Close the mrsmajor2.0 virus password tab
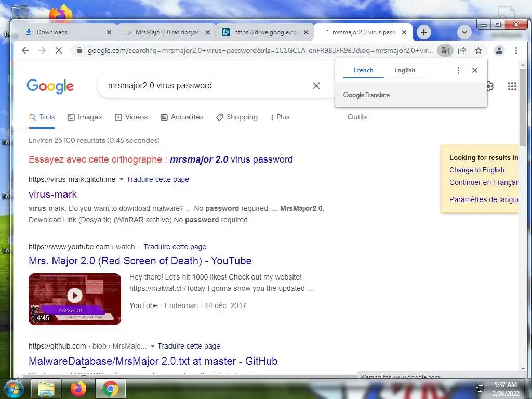 (404, 32)
